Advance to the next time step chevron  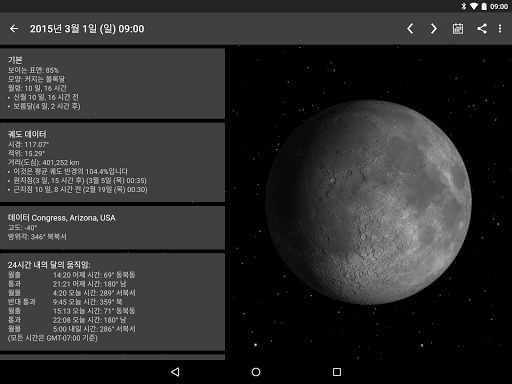[433, 29]
